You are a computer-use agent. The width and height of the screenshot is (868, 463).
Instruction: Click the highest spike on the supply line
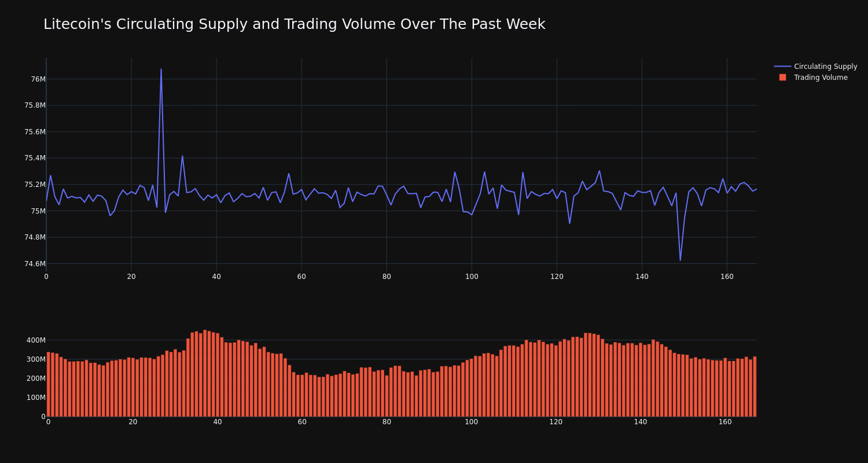pos(161,69)
